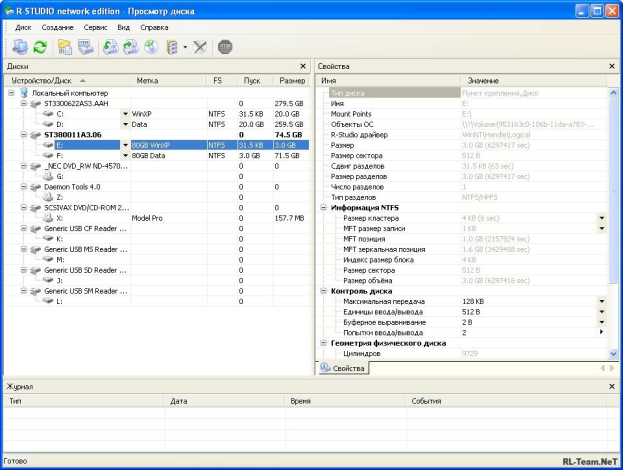Start a disk scan from the toolbar
This screenshot has height=470, width=623.
tap(85, 47)
